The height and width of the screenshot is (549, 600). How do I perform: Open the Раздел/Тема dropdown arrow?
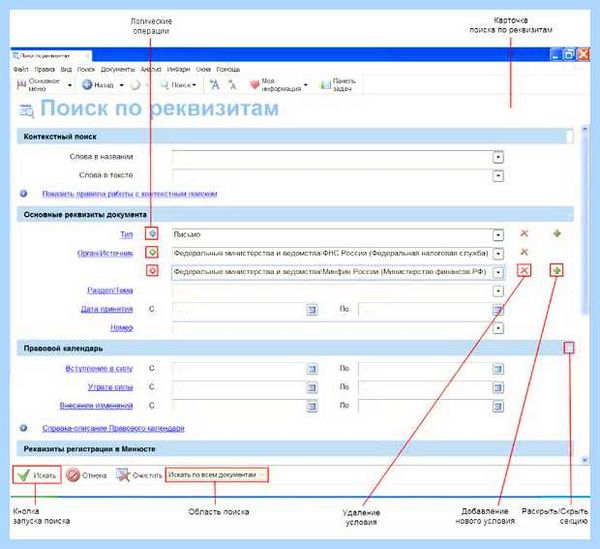pyautogui.click(x=498, y=291)
